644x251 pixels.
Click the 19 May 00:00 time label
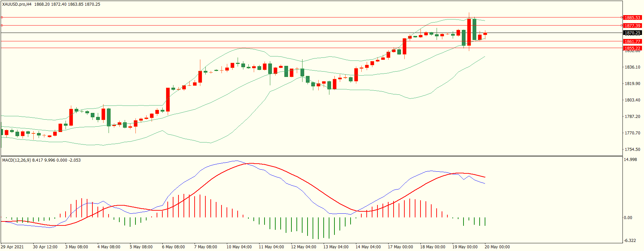point(465,247)
